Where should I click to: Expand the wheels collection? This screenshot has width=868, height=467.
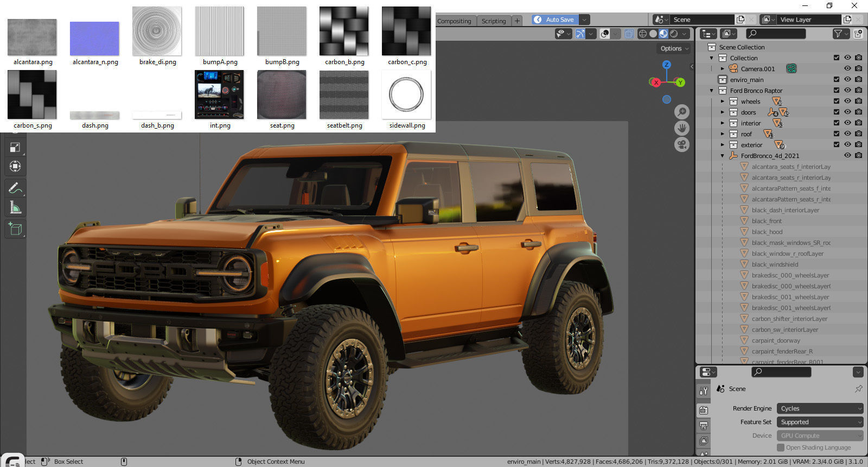pos(722,102)
